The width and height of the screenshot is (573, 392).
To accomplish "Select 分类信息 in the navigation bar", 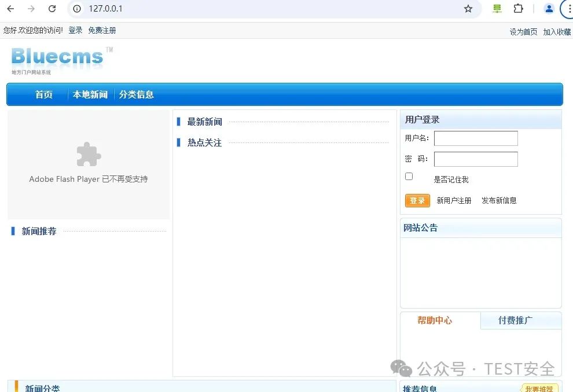I will click(x=137, y=94).
